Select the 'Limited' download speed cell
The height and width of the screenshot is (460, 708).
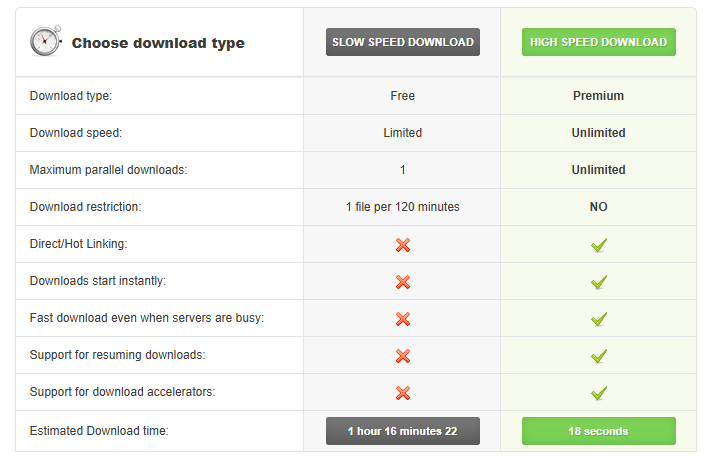coord(403,133)
